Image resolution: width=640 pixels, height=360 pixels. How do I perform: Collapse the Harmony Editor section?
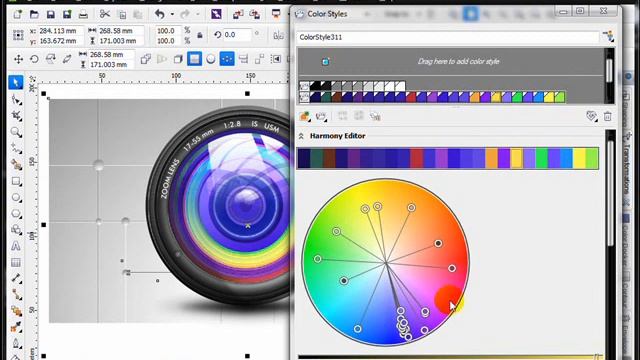[x=301, y=136]
